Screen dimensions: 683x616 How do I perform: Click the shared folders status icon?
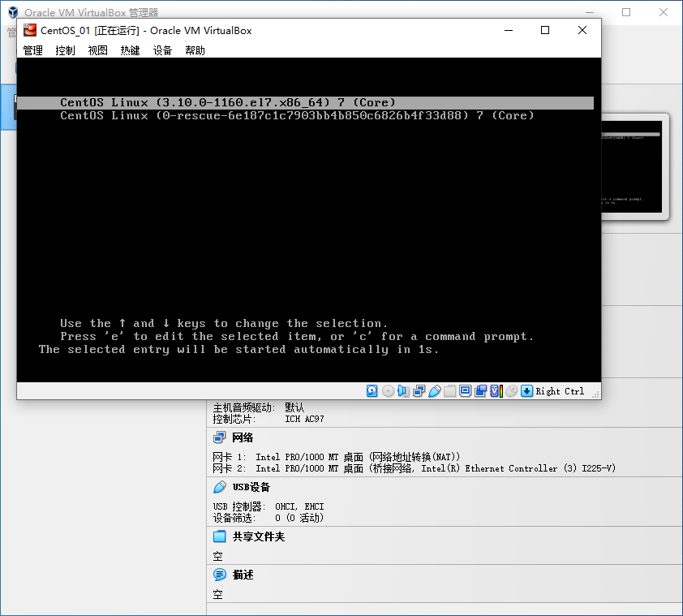coord(450,391)
